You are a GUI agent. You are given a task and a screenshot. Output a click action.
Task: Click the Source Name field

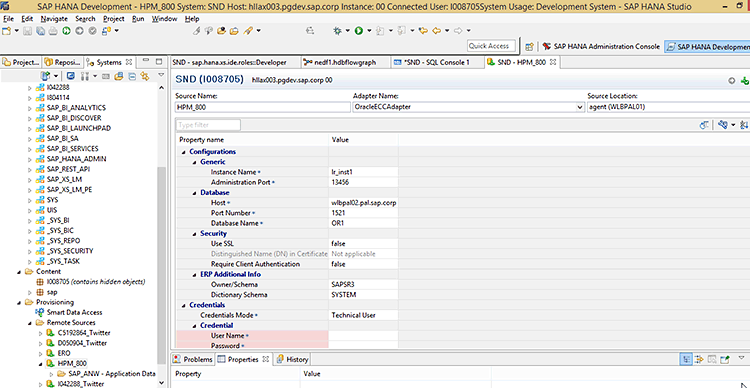tap(263, 107)
